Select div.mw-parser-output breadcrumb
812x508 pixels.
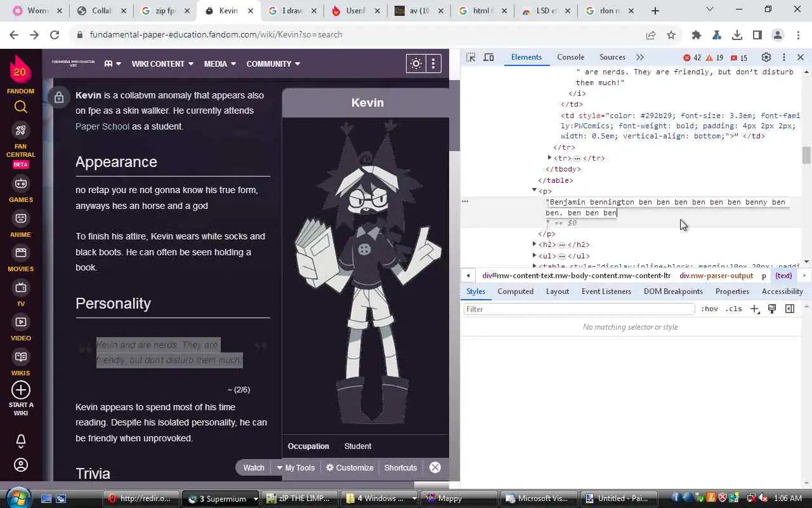716,276
